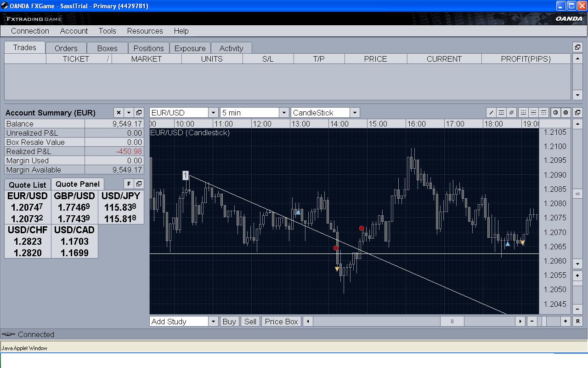Zoom out price axis with minus button
This screenshot has width=588, height=368.
578,309
